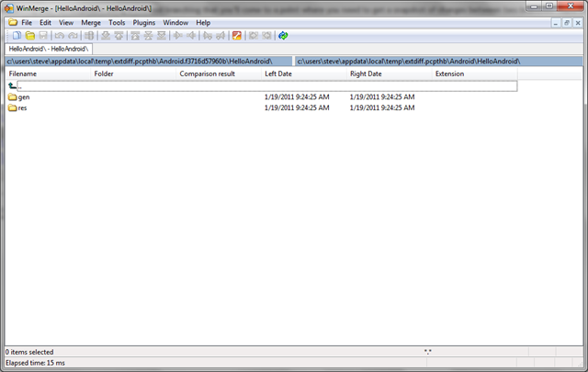This screenshot has width=588, height=372.
Task: Click the Redo toolbar icon
Action: click(73, 36)
